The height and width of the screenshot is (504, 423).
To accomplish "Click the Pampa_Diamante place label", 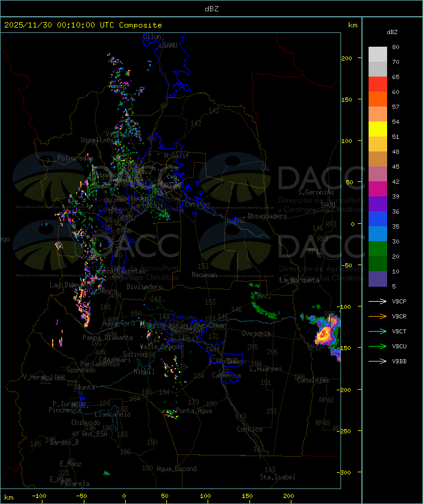I will click(x=108, y=338).
